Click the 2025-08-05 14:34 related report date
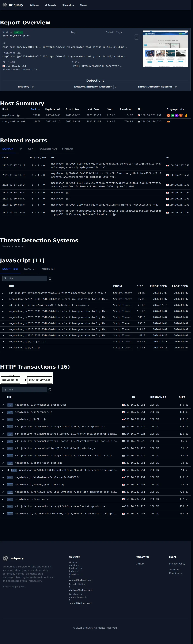 click(x=14, y=193)
